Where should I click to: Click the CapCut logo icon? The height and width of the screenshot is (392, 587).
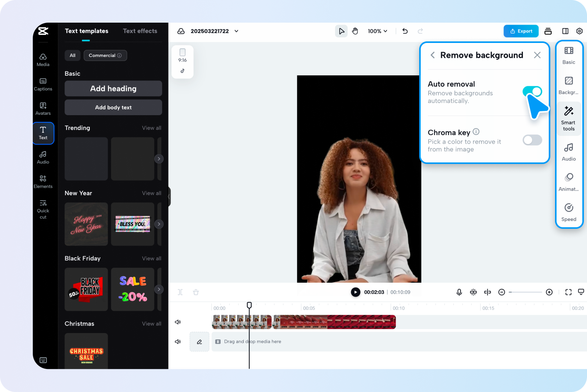coord(43,31)
